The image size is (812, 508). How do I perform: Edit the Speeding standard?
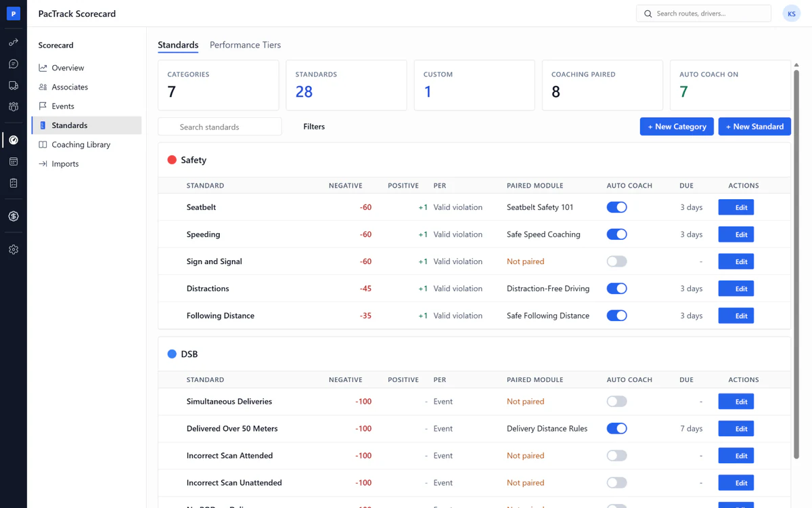click(x=736, y=234)
